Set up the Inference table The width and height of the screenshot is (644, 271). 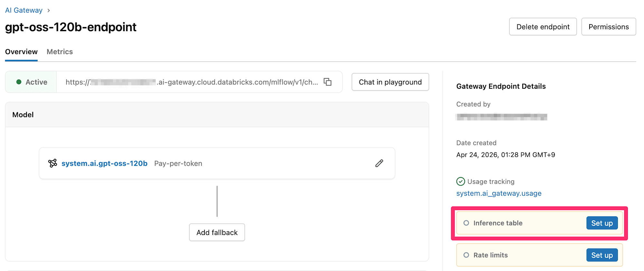coord(602,223)
